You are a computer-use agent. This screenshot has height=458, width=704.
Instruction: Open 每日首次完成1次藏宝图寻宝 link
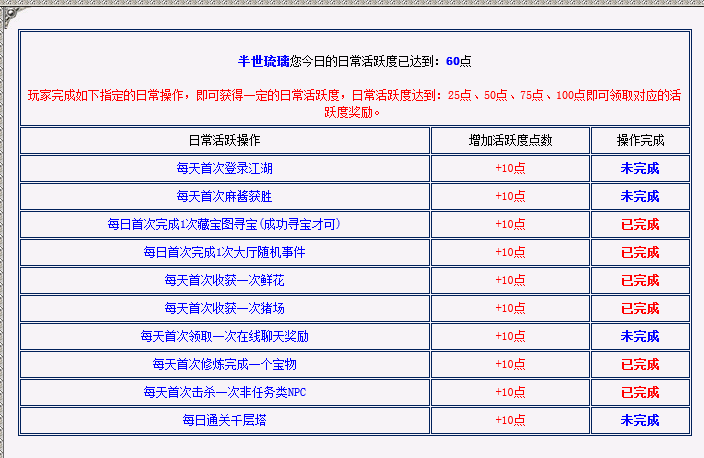tap(224, 224)
